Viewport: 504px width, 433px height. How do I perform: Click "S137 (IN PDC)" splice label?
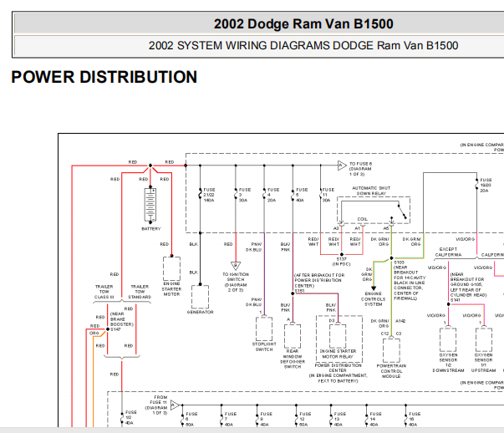pos(341,262)
